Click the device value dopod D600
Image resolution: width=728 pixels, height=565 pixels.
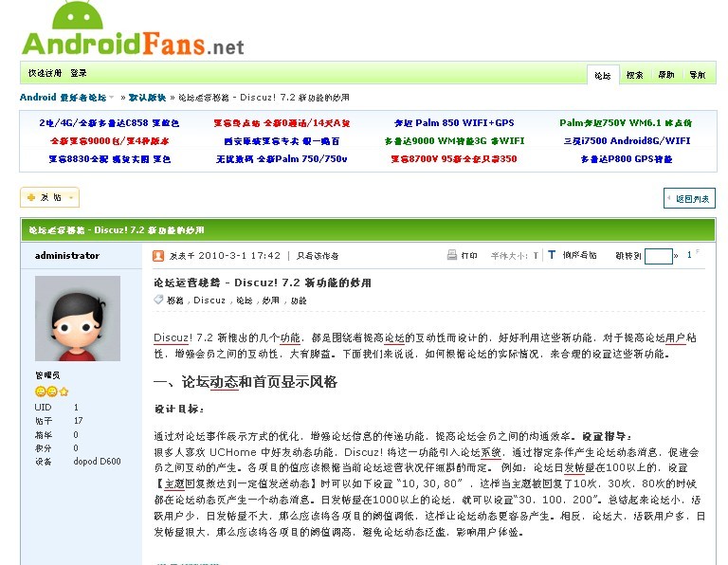[x=97, y=462]
